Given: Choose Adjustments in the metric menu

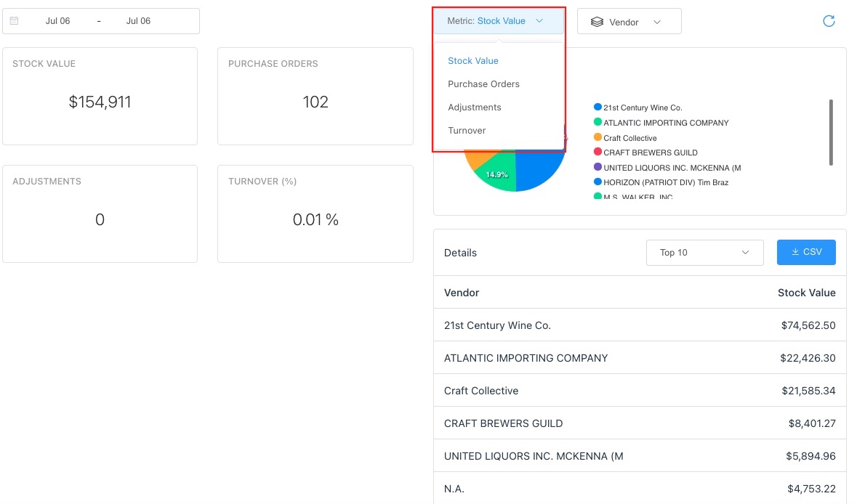Looking at the screenshot, I should pos(475,107).
